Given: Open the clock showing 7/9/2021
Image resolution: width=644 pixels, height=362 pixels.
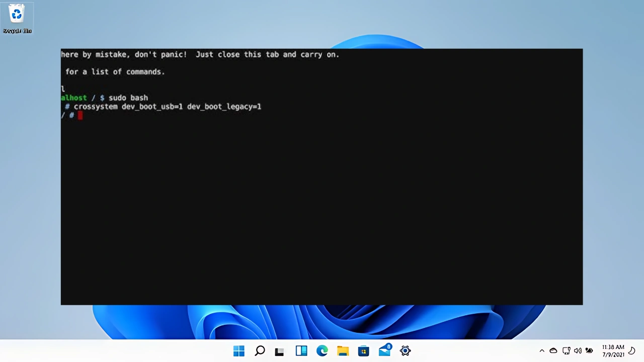Looking at the screenshot, I should tap(613, 351).
